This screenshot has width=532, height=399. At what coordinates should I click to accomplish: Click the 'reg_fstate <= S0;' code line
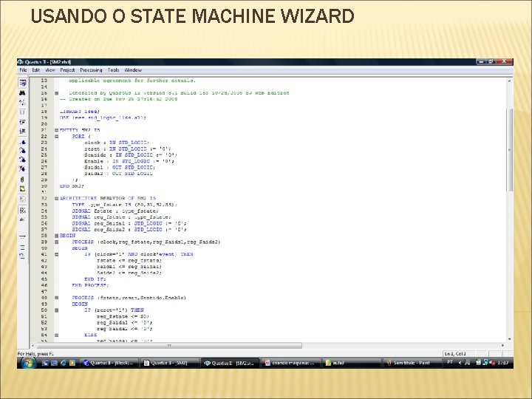click(x=123, y=316)
